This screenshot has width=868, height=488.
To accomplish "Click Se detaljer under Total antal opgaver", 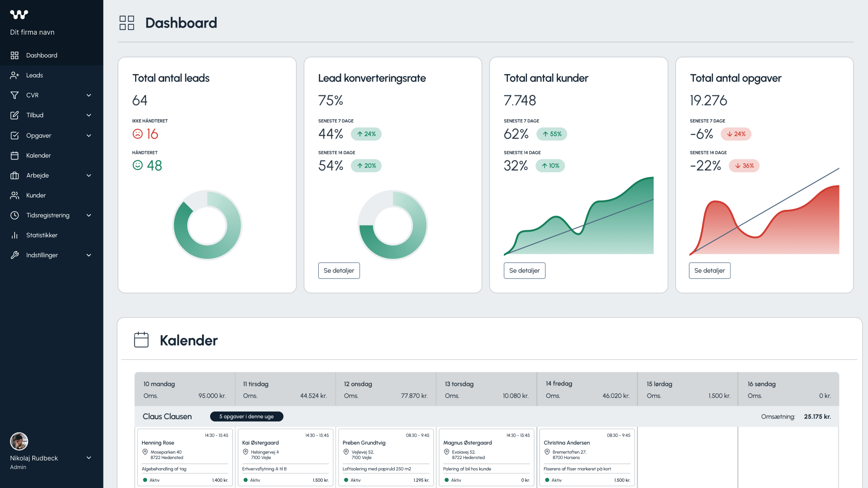I will tap(710, 271).
